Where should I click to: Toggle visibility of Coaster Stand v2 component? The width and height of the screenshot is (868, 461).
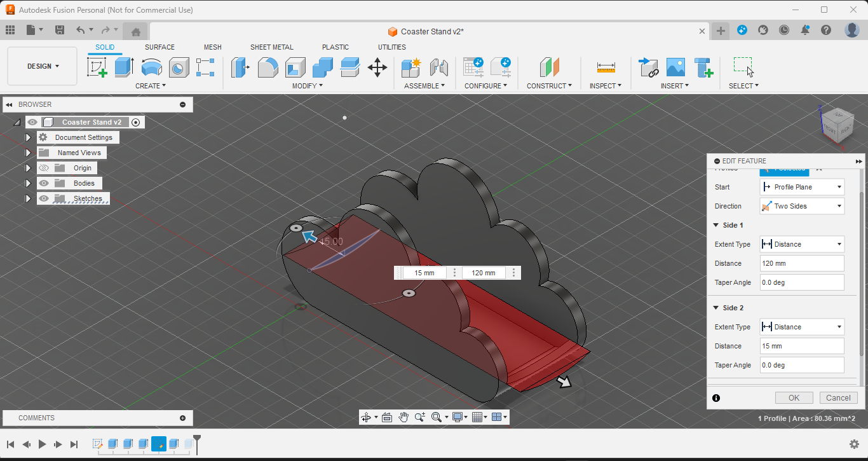click(x=32, y=122)
